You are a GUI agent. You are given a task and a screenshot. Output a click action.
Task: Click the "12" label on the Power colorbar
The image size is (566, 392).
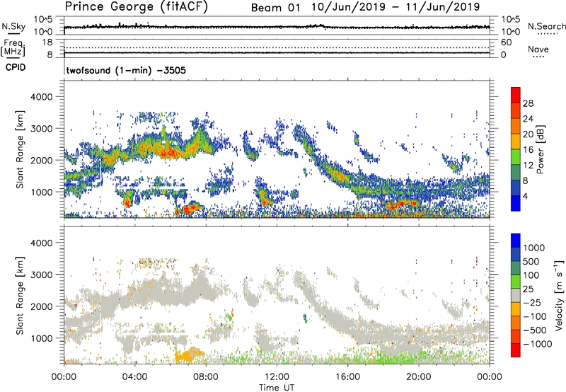[x=528, y=166]
